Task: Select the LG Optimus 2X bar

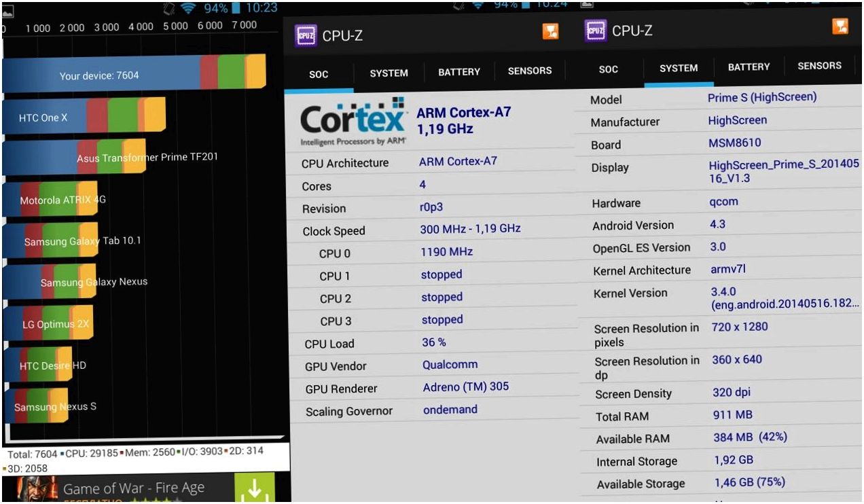Action: click(x=48, y=323)
